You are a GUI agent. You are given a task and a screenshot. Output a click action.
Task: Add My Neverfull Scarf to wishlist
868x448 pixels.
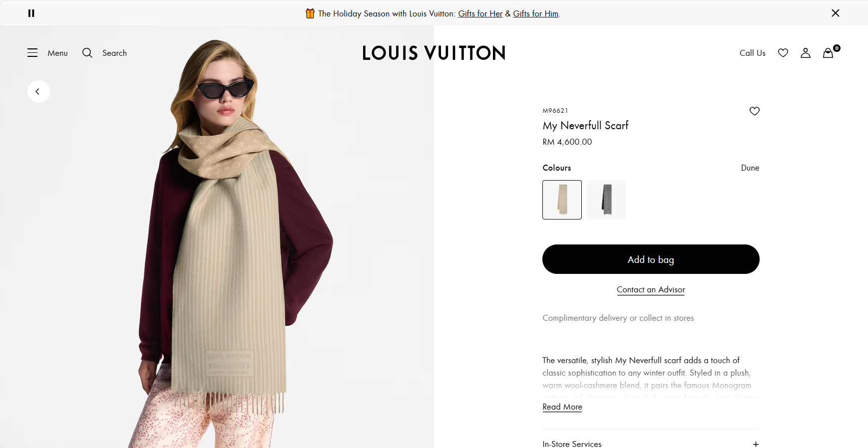[x=754, y=111]
